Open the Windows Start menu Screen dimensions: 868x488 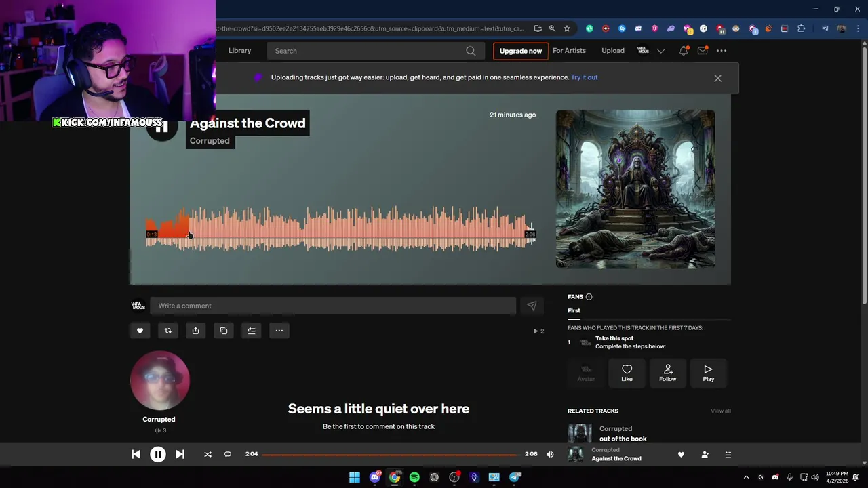(x=355, y=477)
